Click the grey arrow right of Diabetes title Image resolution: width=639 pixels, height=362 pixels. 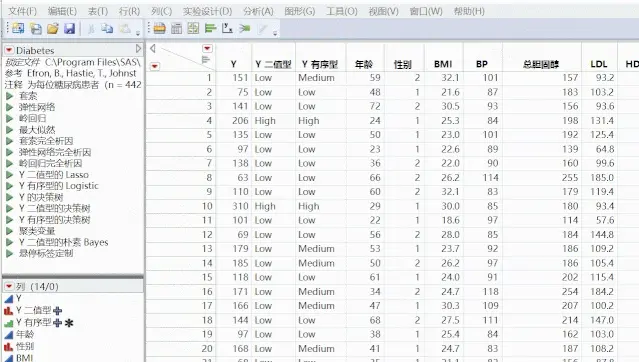point(138,49)
